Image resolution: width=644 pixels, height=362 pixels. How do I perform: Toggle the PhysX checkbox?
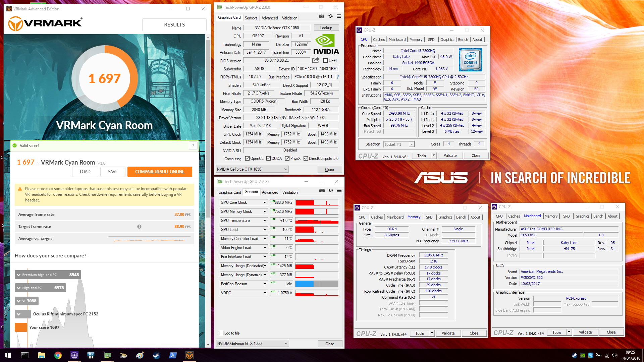(287, 159)
